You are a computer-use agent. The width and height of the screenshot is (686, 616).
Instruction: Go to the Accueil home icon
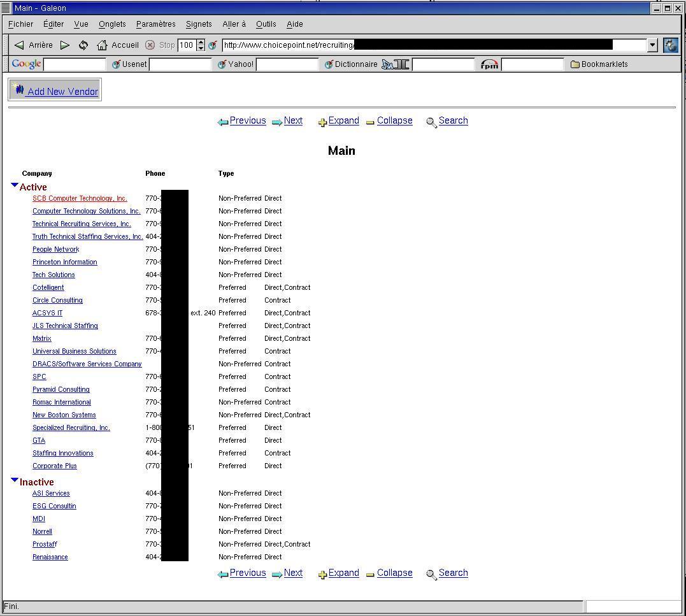click(x=102, y=45)
